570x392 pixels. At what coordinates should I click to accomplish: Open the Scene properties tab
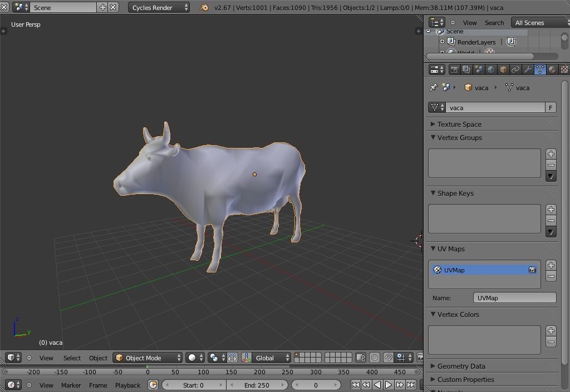coord(479,70)
